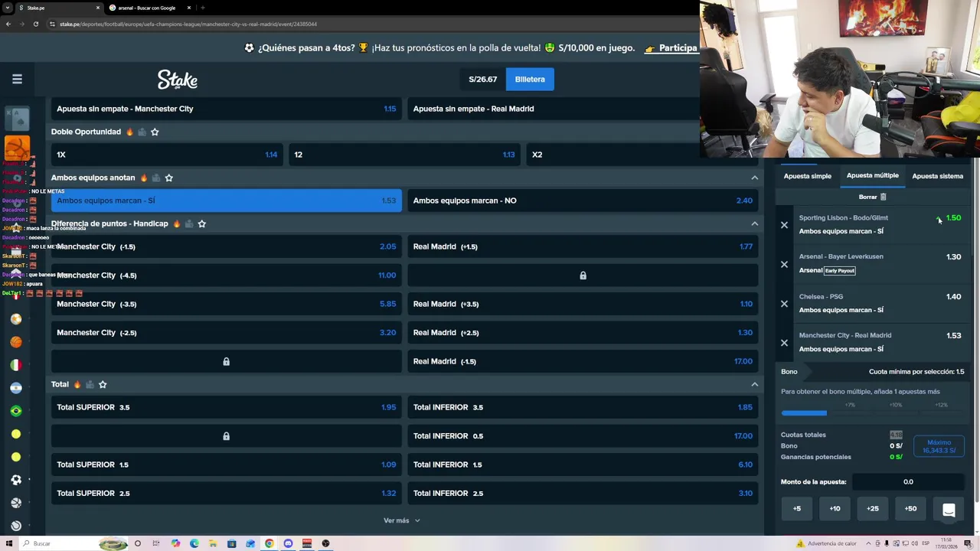Screen dimensions: 980x551
Task: Select Real Madrid (+3.5) at 1.10
Action: click(583, 304)
